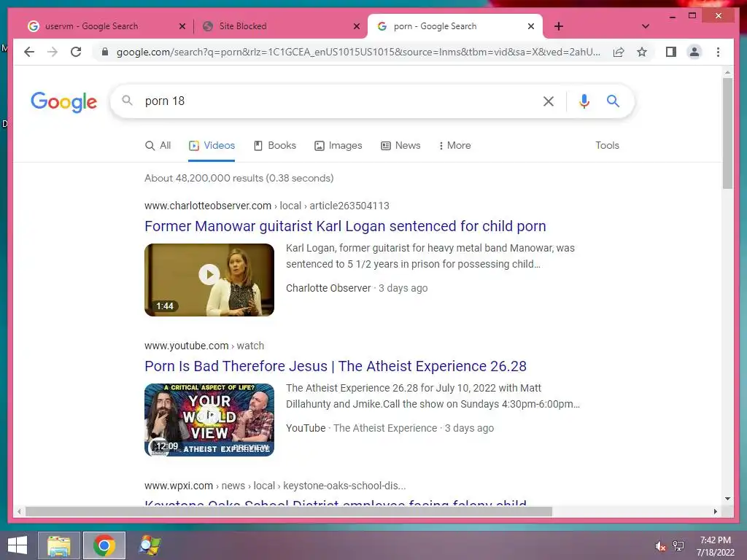Reload the current page
The image size is (747, 560).
[x=76, y=52]
